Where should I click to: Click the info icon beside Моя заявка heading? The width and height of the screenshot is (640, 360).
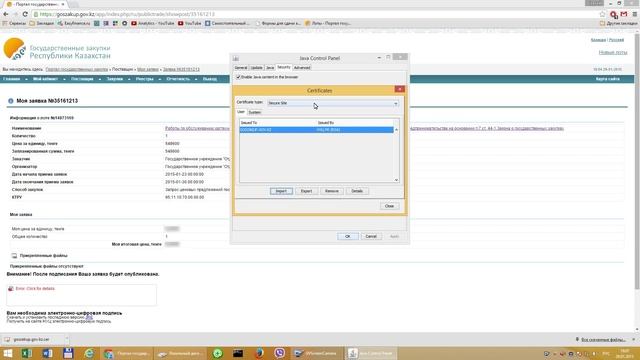coord(11,101)
